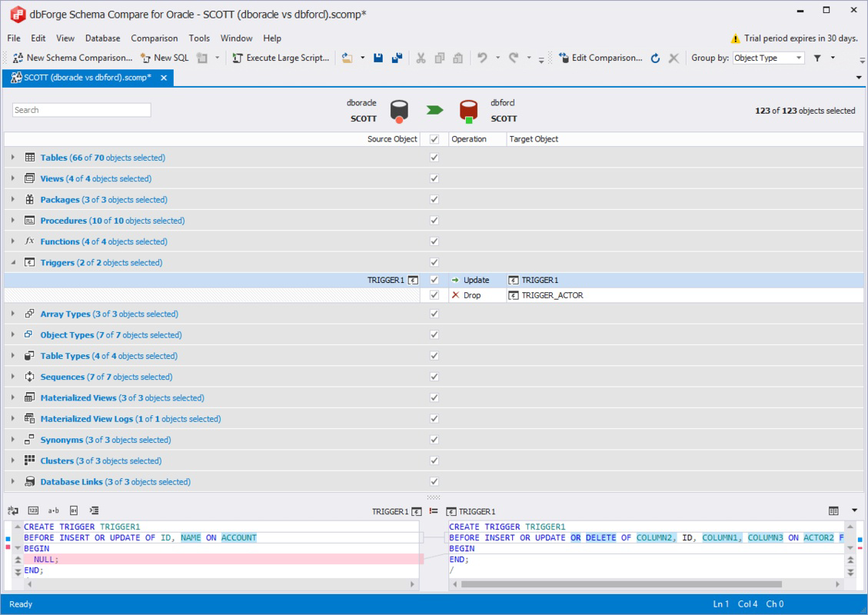
Task: Open a New SQL document
Action: tap(165, 58)
